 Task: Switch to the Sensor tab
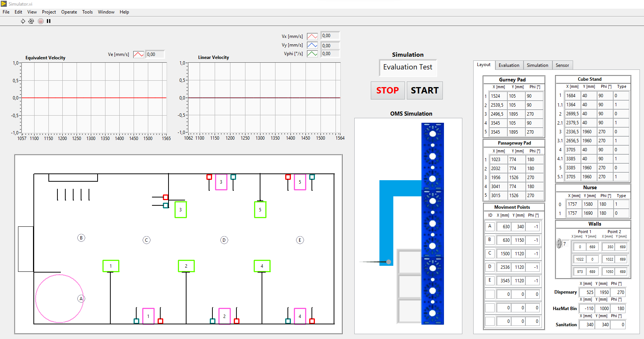click(563, 65)
